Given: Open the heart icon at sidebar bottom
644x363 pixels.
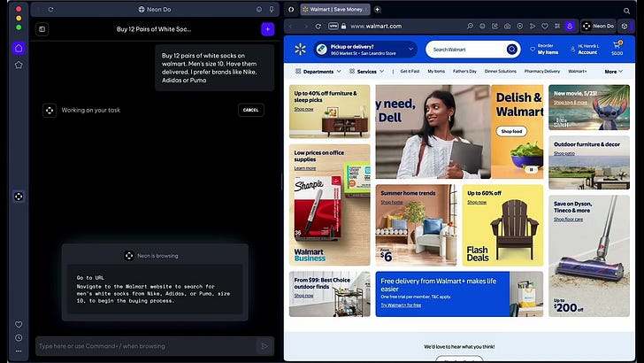Looking at the screenshot, I should pos(19,324).
